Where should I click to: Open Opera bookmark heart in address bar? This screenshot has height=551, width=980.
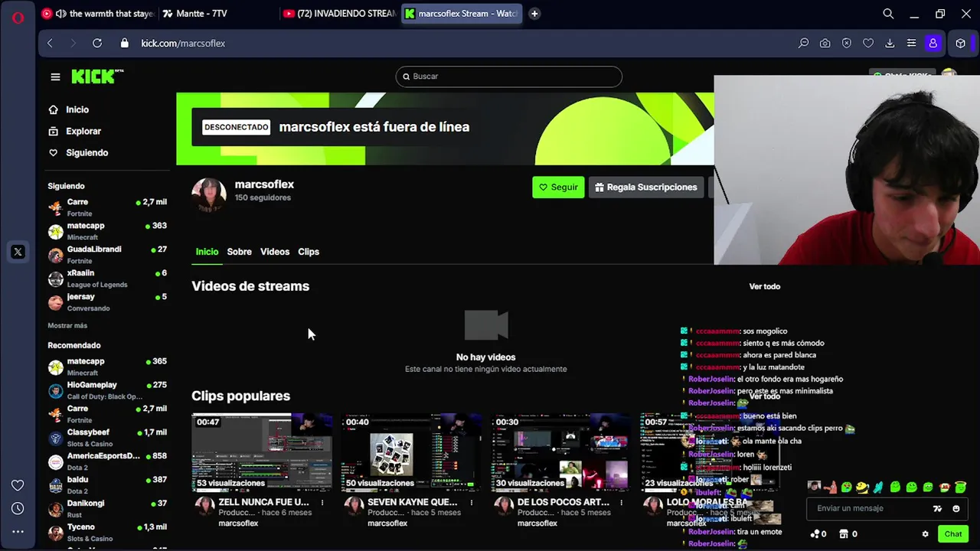pos(868,44)
